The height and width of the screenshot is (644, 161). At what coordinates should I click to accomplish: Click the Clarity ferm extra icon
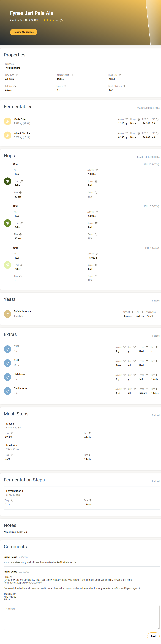tap(8, 391)
